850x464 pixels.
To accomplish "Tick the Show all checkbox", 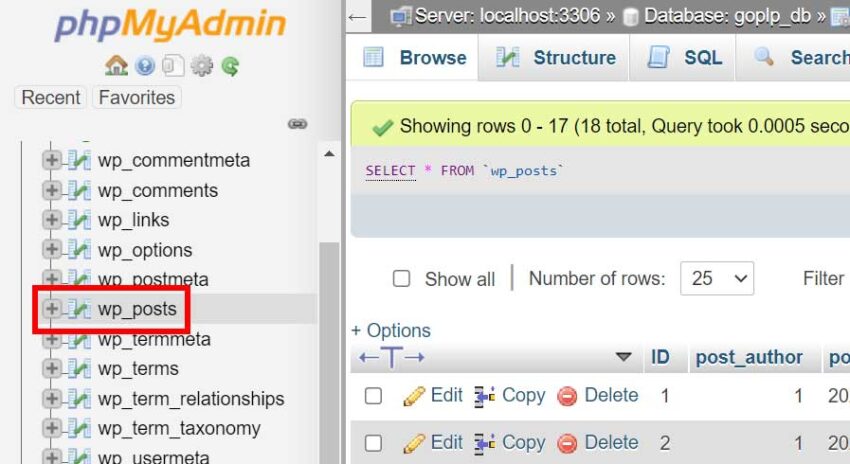I will point(401,279).
